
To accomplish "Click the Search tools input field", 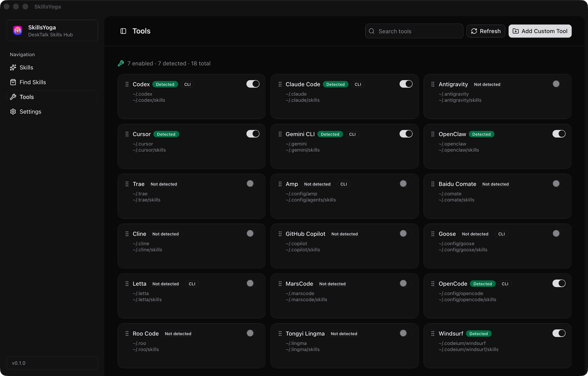I will pos(414,31).
